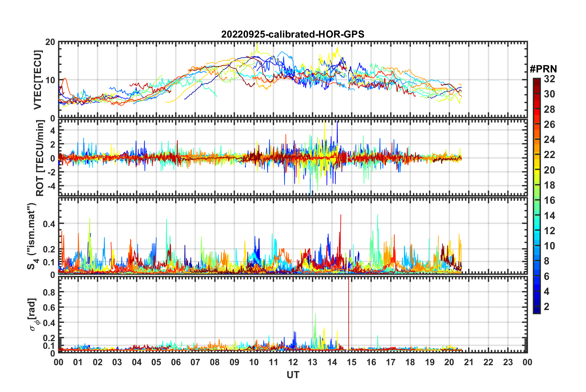Select the VTEC[TECU] y-axis label
Screen dimensions: 586x392
point(38,80)
